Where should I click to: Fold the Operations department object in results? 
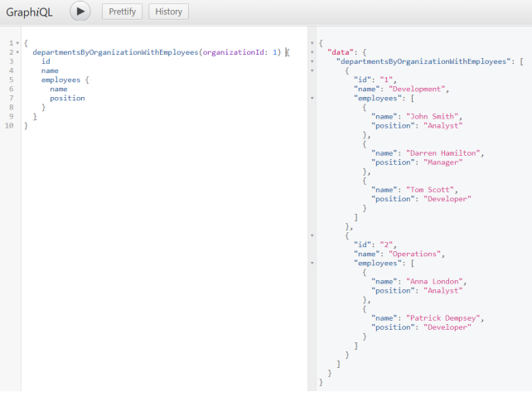pyautogui.click(x=312, y=235)
